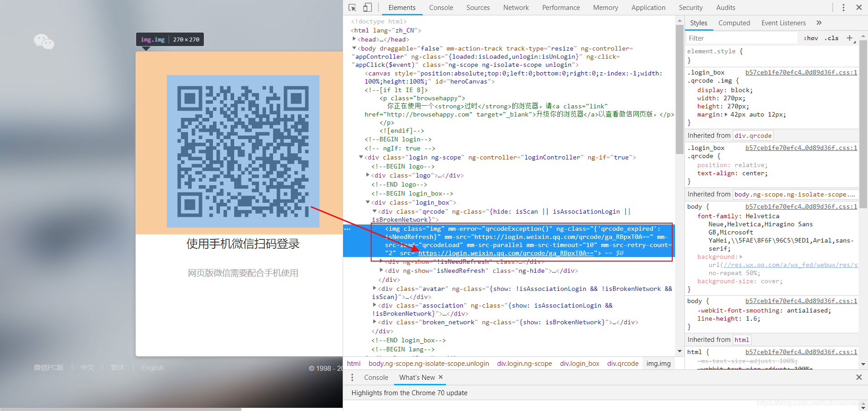This screenshot has width=868, height=411.
Task: Activate the inspect element picker icon
Action: (352, 8)
